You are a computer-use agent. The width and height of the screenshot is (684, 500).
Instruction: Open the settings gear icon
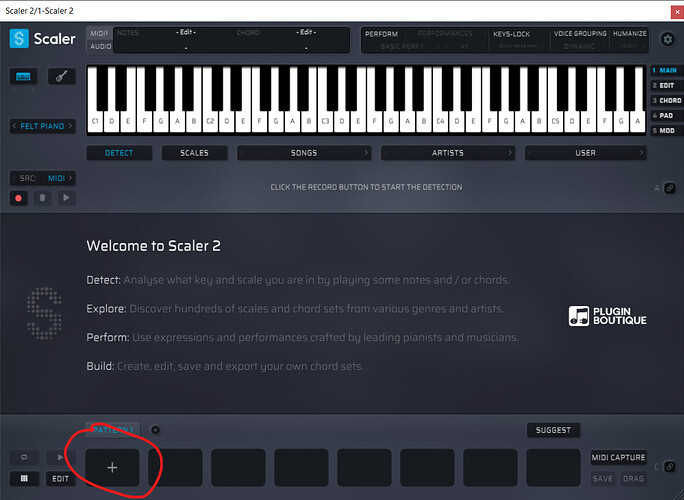click(667, 39)
